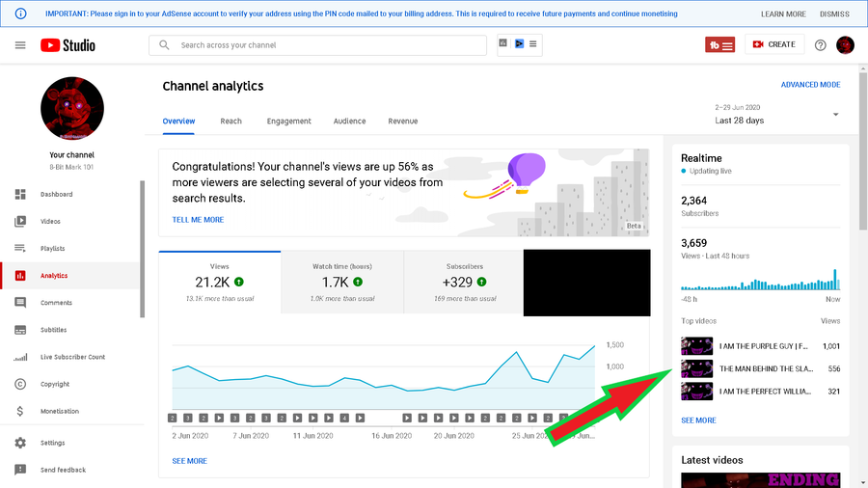Open Live Subscriber Count in the sidebar

click(x=72, y=357)
